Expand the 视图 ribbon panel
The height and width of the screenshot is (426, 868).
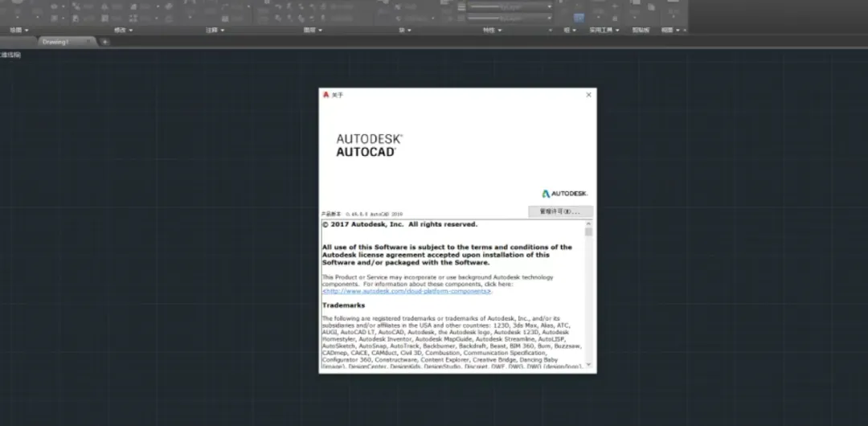[670, 30]
